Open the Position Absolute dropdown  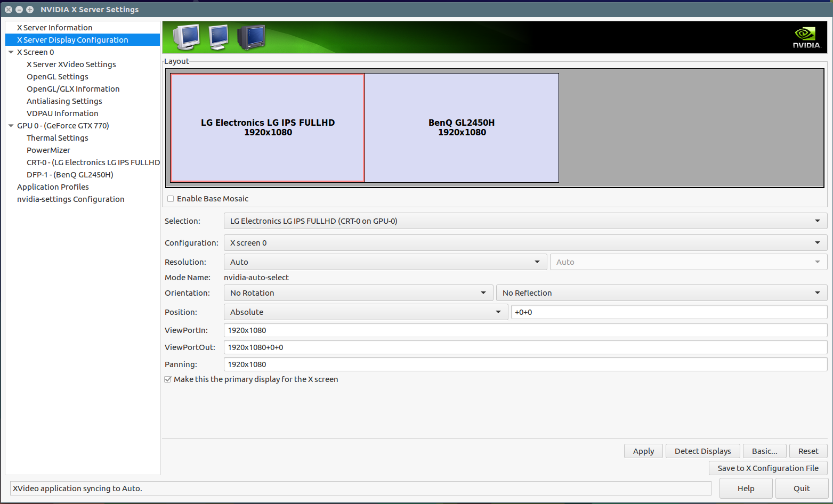click(366, 312)
